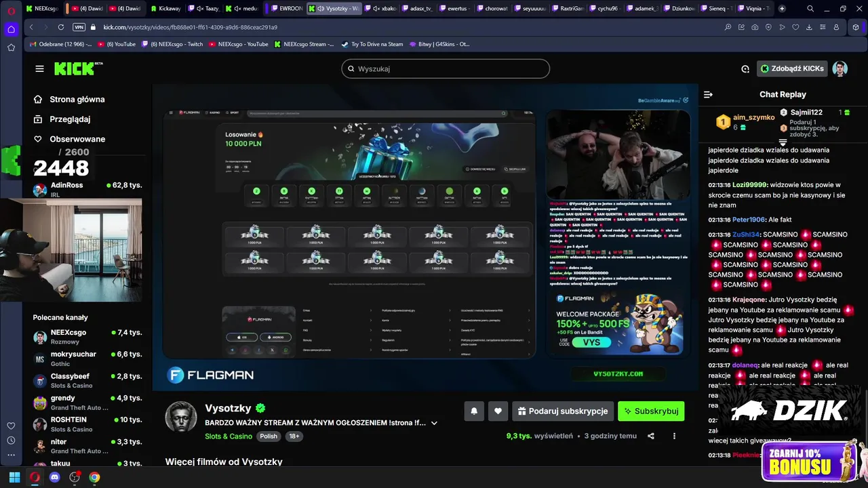Open the purple Aria sidebar icon

(11, 29)
